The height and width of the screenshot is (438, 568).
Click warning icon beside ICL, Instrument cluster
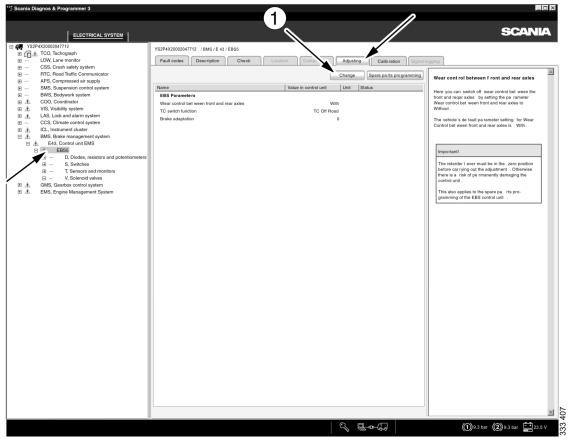28,130
